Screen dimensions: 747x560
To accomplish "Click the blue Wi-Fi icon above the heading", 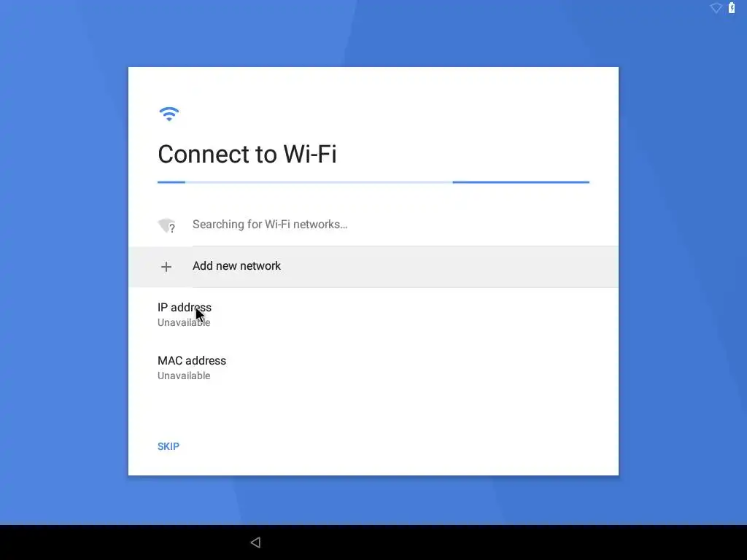I will pyautogui.click(x=169, y=114).
